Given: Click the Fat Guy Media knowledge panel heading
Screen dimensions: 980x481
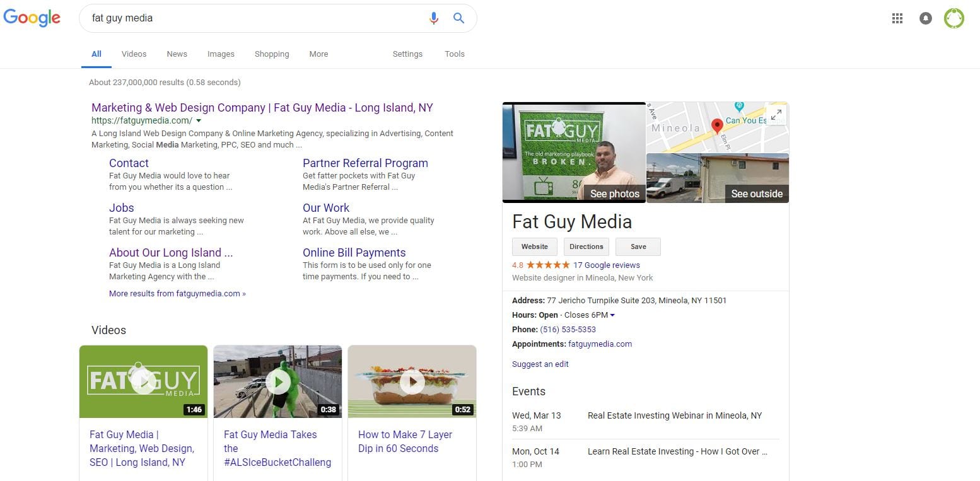Looking at the screenshot, I should tap(572, 222).
